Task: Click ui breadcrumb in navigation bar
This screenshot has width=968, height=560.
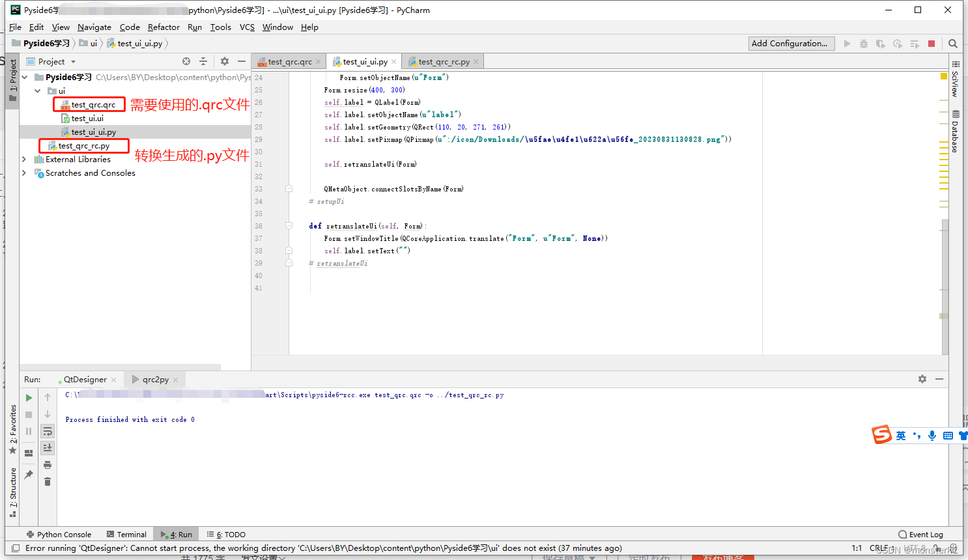Action: click(x=88, y=44)
